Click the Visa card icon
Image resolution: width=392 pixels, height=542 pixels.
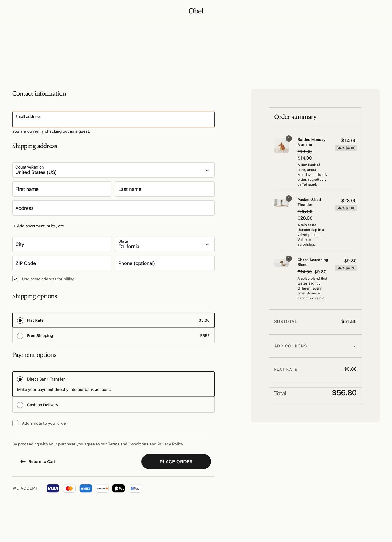pyautogui.click(x=53, y=488)
